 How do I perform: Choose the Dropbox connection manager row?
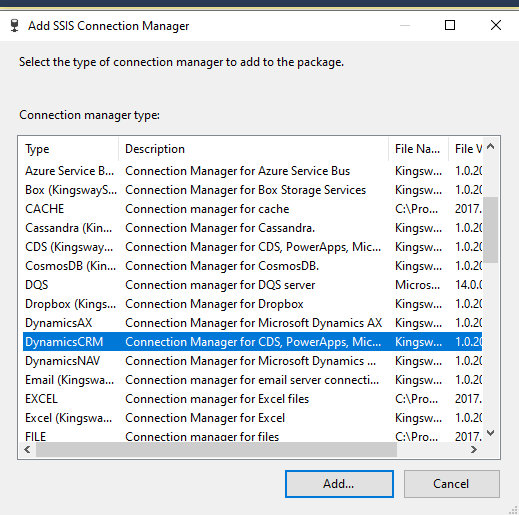252,304
